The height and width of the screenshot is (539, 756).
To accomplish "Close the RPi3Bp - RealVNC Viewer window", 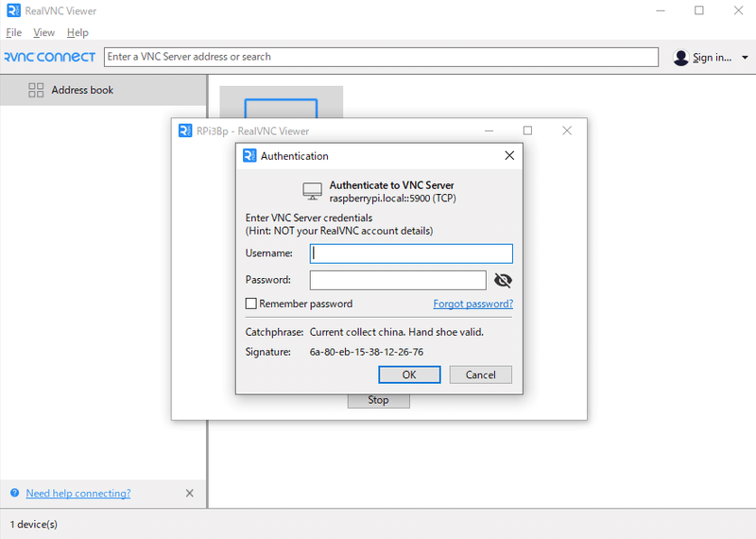I will pyautogui.click(x=567, y=130).
